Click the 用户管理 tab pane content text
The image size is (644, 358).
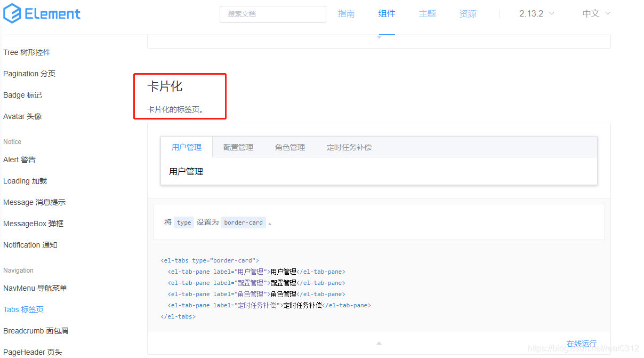coord(186,172)
